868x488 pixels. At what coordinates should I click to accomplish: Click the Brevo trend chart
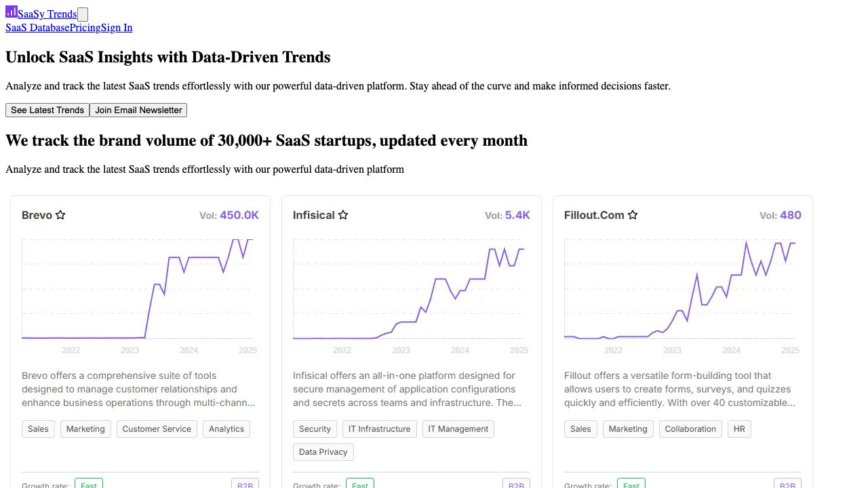(137, 291)
